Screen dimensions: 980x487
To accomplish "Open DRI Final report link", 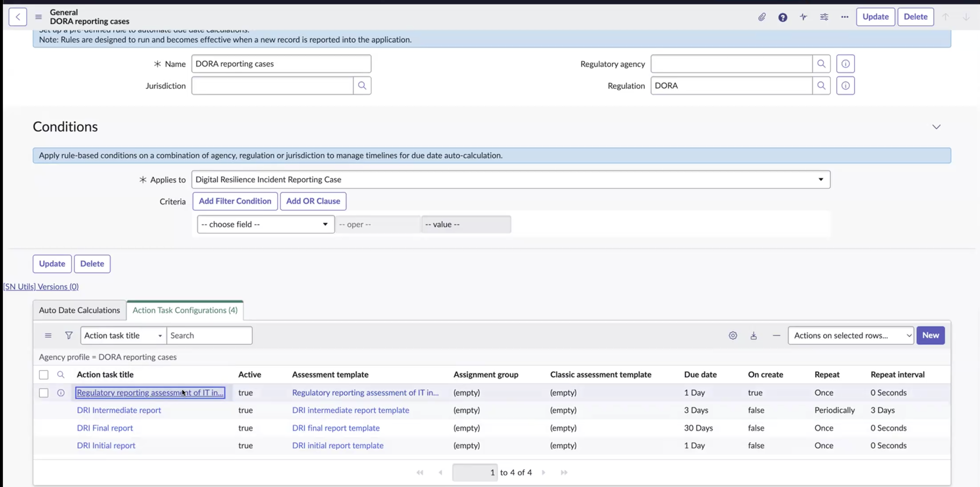I will (x=105, y=428).
